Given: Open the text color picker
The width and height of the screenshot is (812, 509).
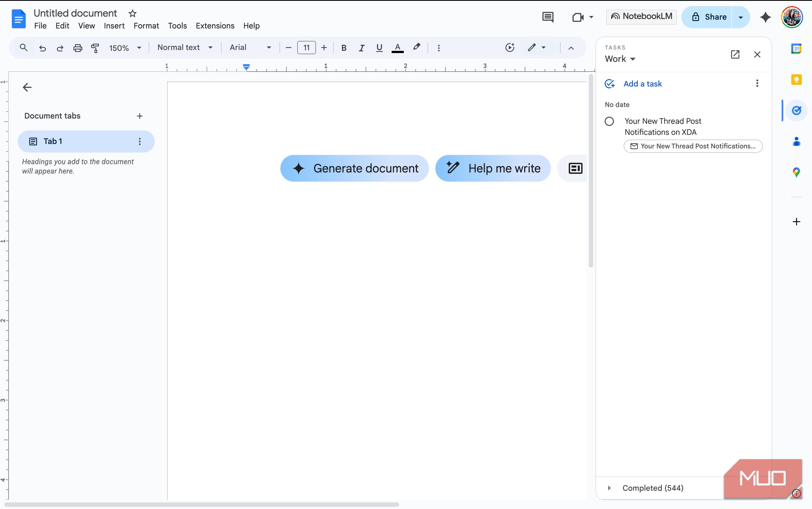Looking at the screenshot, I should tap(397, 48).
